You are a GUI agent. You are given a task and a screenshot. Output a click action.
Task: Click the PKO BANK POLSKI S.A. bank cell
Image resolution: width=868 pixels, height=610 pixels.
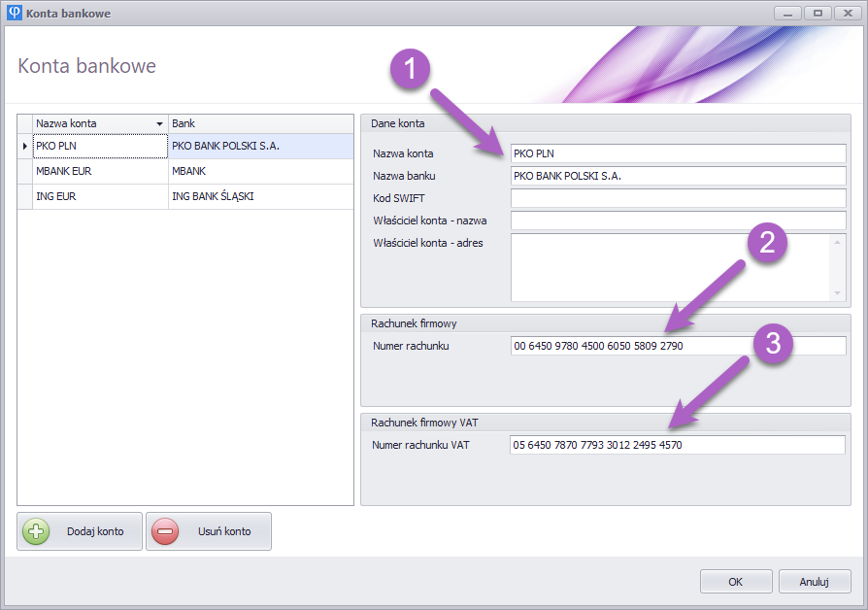[261, 147]
